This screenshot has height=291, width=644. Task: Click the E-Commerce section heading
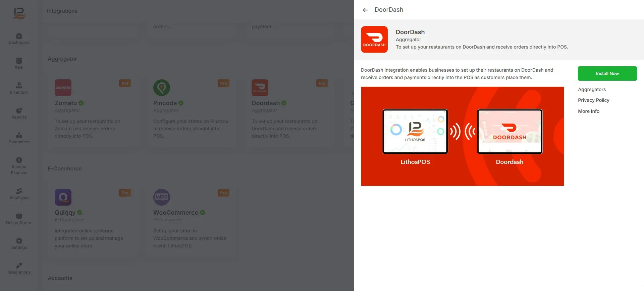click(x=65, y=169)
